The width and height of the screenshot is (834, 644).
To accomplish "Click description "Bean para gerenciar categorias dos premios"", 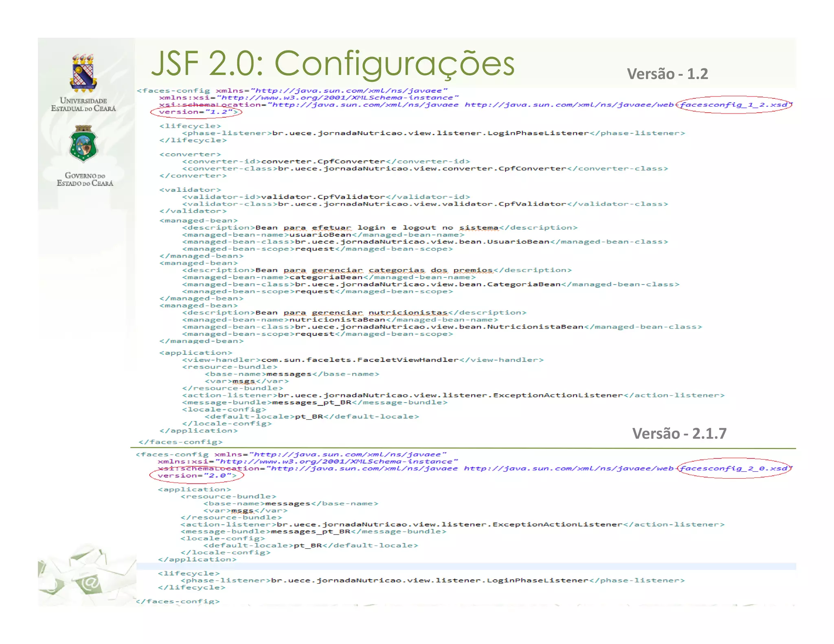I will 377,270.
